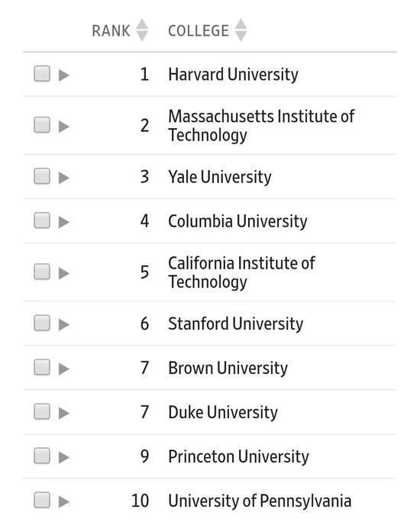Expand the Harvard University row details
The height and width of the screenshot is (522, 420).
63,76
